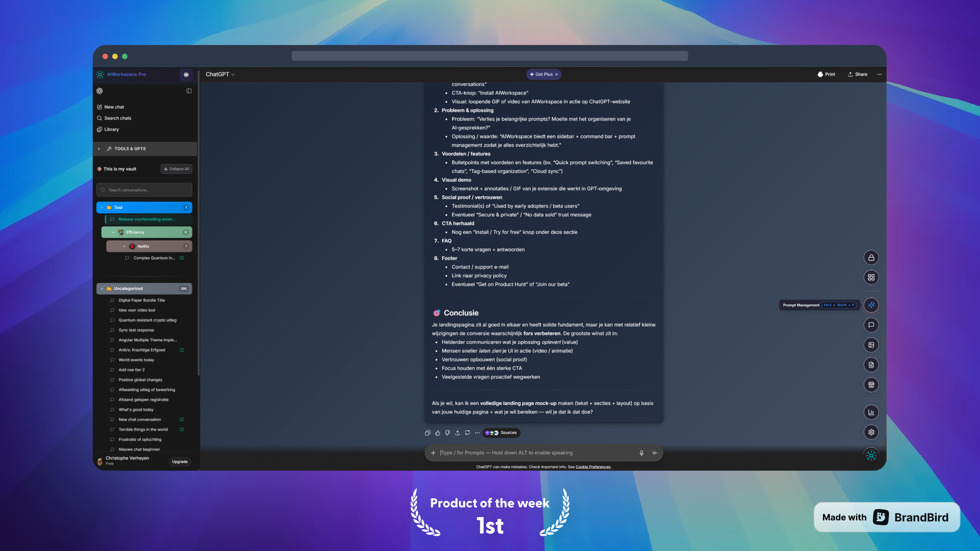This screenshot has height=551, width=980.
Task: Give a thumbs up to the response
Action: tap(437, 433)
